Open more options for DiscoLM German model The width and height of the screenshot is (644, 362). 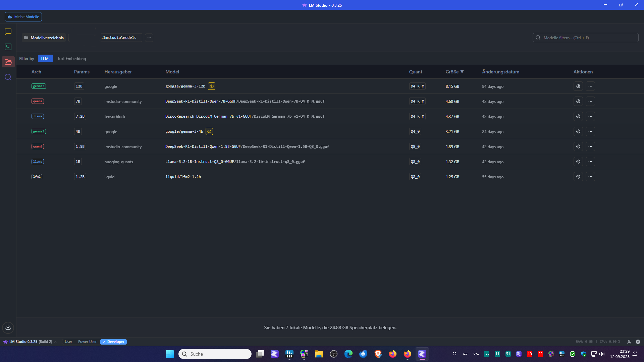point(590,116)
